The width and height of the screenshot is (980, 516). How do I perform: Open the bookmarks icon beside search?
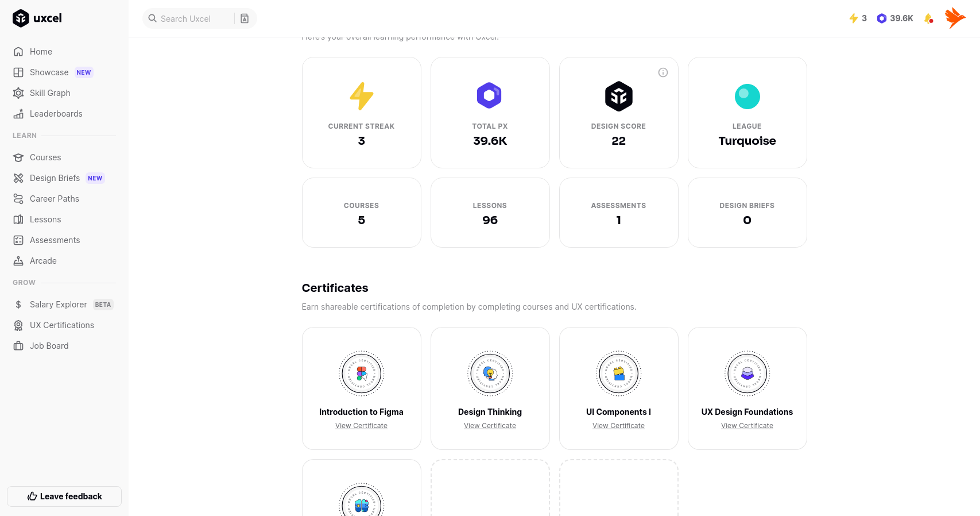(245, 18)
